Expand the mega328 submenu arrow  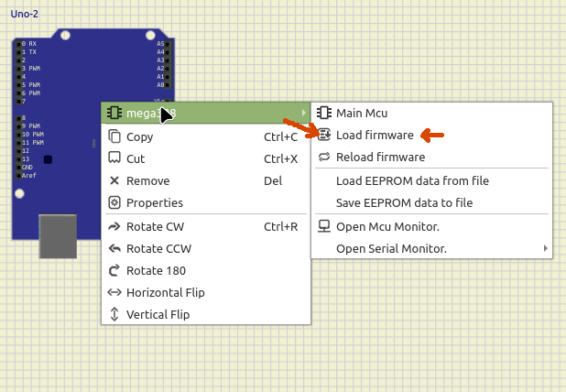[303, 113]
